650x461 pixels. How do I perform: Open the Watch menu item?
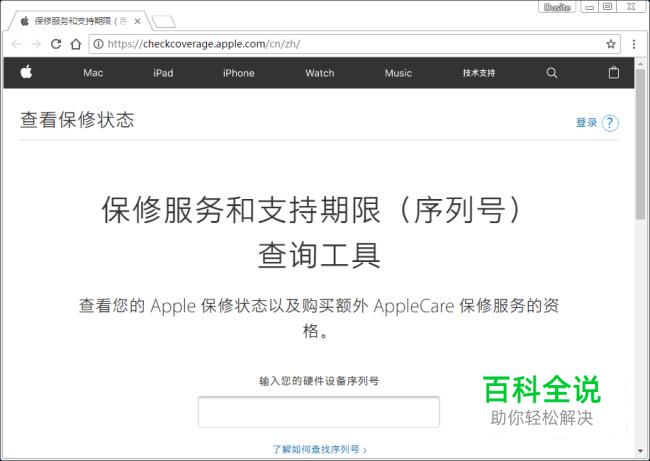320,73
